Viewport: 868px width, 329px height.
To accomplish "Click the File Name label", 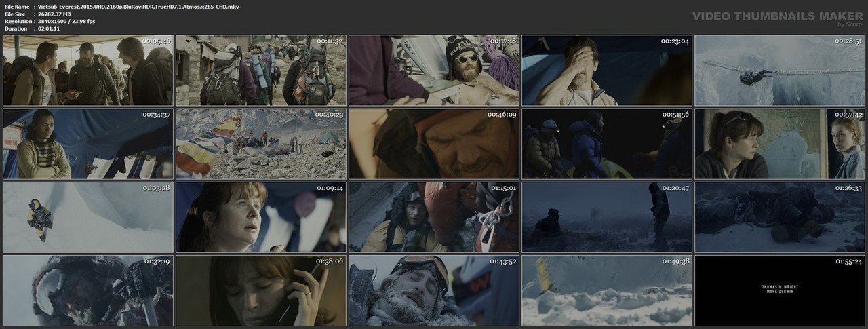I will pos(16,6).
